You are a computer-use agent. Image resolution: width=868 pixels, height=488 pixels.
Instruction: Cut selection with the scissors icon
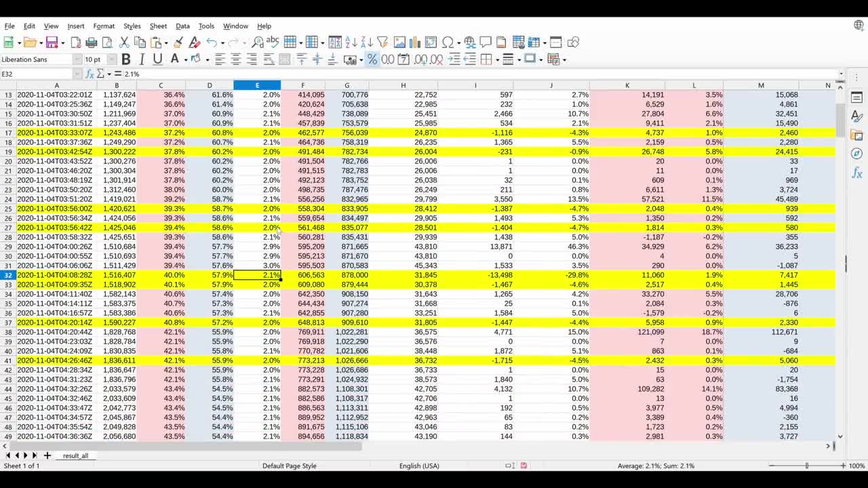[124, 42]
